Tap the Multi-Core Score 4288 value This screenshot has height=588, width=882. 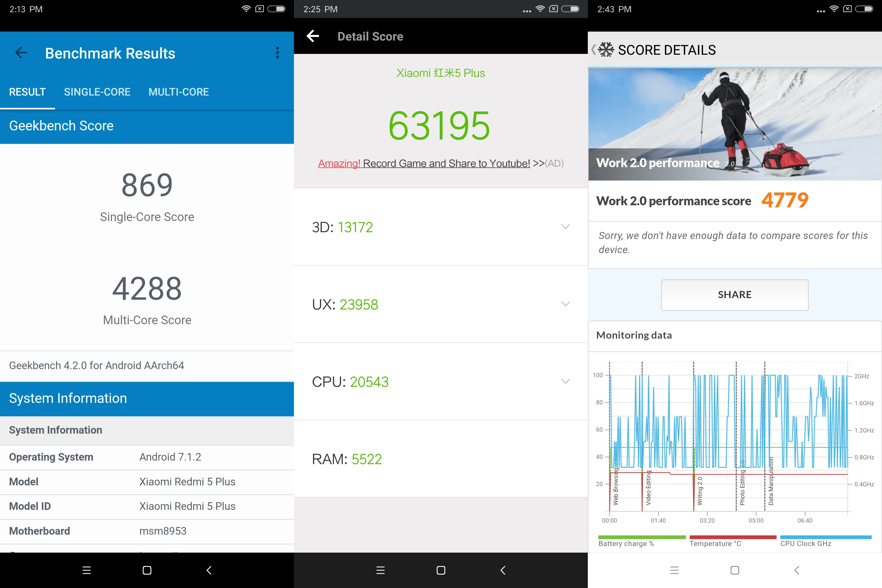pyautogui.click(x=147, y=288)
